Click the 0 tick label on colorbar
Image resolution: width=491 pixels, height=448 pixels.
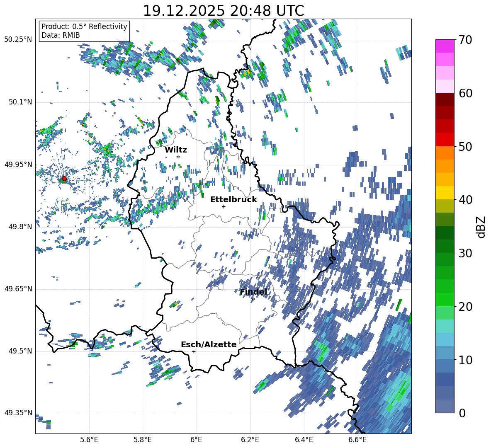coord(462,413)
